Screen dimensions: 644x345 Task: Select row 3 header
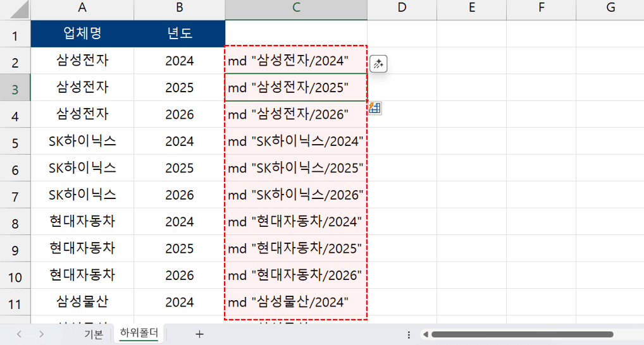(15, 87)
